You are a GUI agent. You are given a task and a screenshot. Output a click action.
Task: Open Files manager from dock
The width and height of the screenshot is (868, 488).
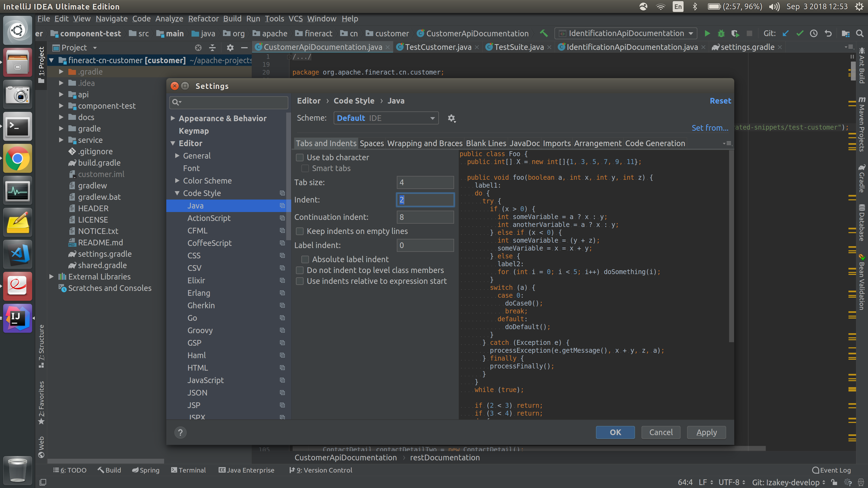[x=18, y=63]
